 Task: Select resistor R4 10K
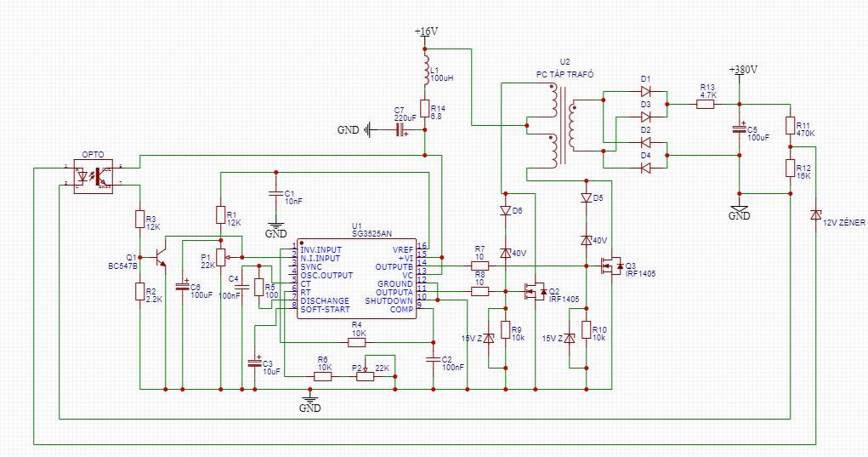click(x=357, y=343)
